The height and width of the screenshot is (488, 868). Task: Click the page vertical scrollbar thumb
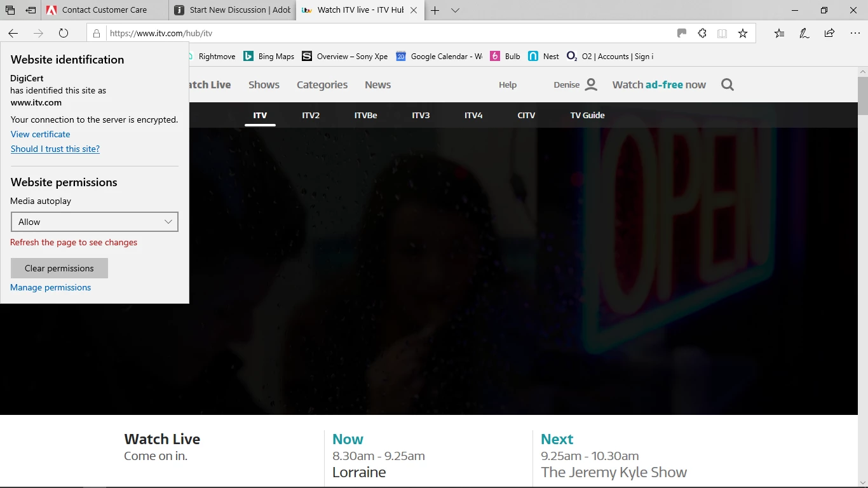click(862, 96)
